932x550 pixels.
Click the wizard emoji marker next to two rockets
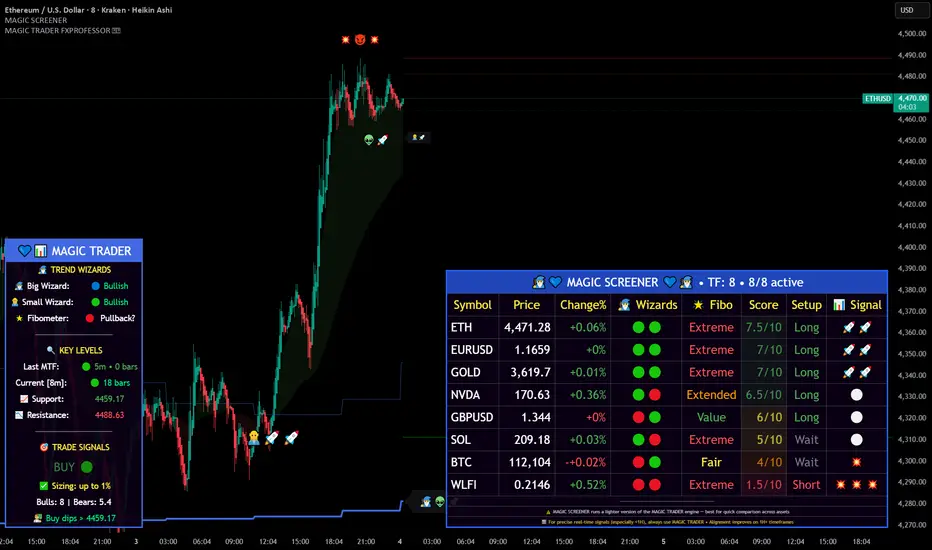click(254, 438)
